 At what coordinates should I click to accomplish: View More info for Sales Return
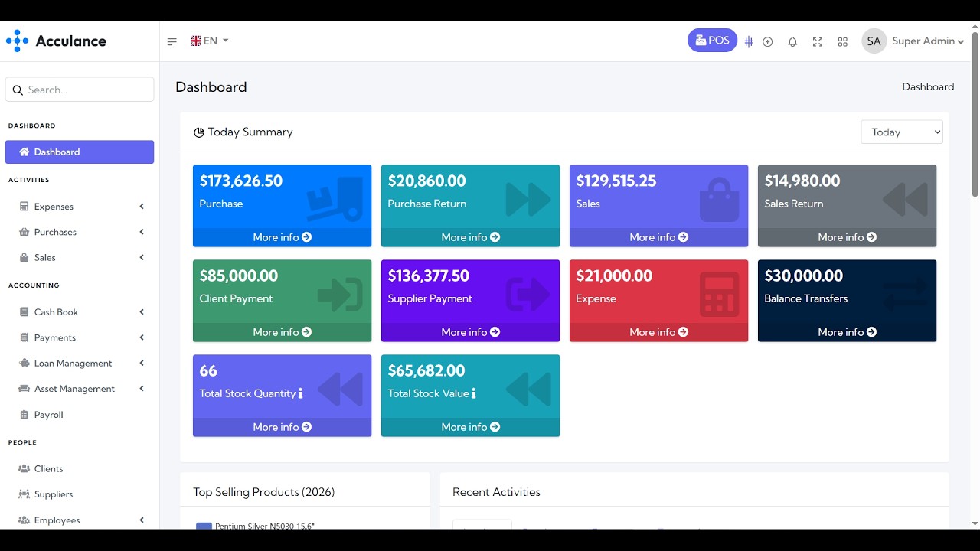tap(847, 237)
